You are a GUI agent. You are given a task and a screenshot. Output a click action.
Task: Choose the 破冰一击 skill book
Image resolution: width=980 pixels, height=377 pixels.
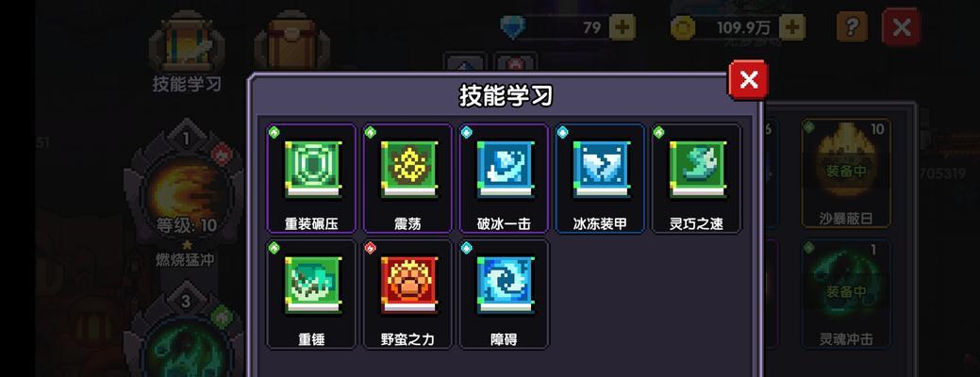coord(504,178)
